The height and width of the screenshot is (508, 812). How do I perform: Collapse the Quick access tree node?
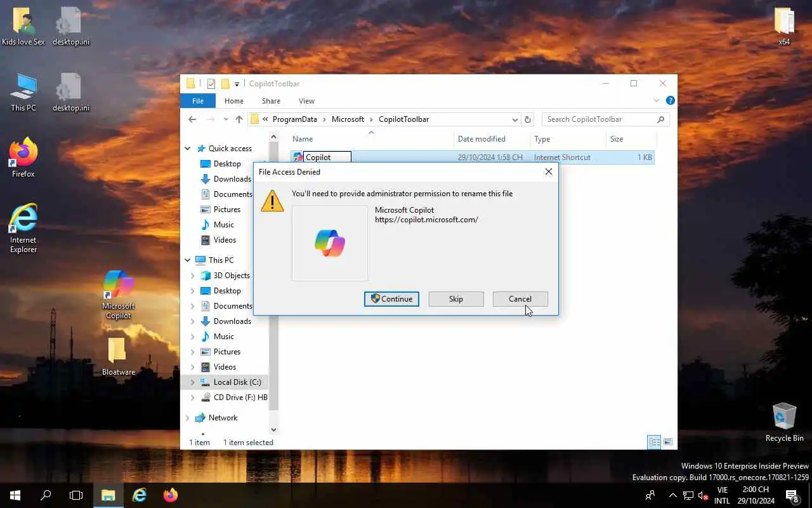tap(188, 149)
